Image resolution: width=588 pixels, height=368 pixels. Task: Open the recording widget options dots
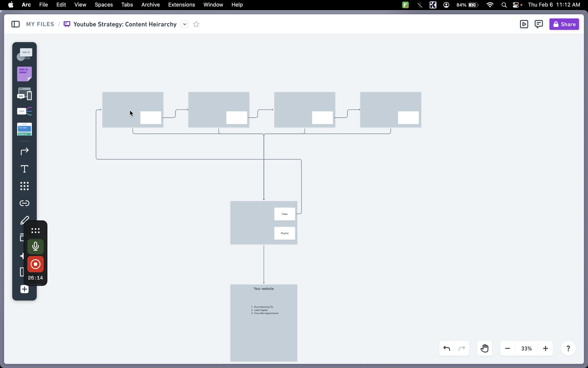point(35,231)
